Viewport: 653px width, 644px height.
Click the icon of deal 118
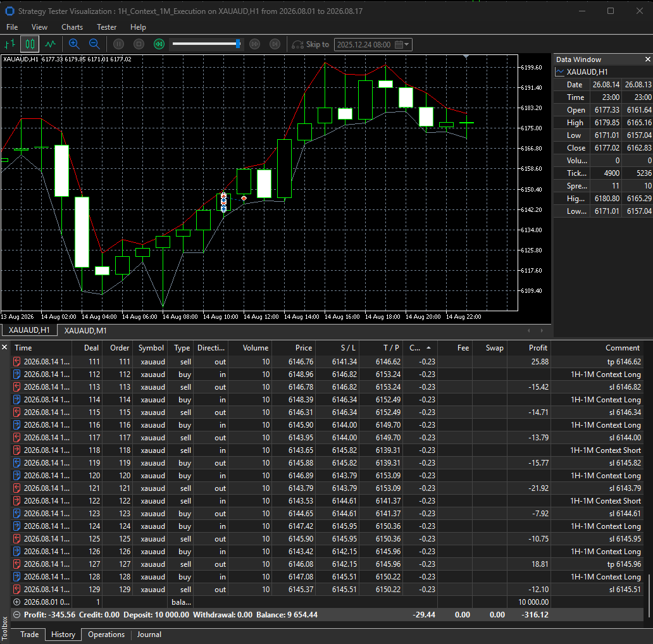coord(16,450)
